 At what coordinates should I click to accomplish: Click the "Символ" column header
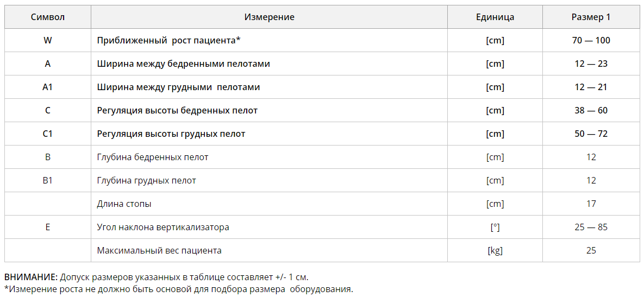(x=48, y=17)
